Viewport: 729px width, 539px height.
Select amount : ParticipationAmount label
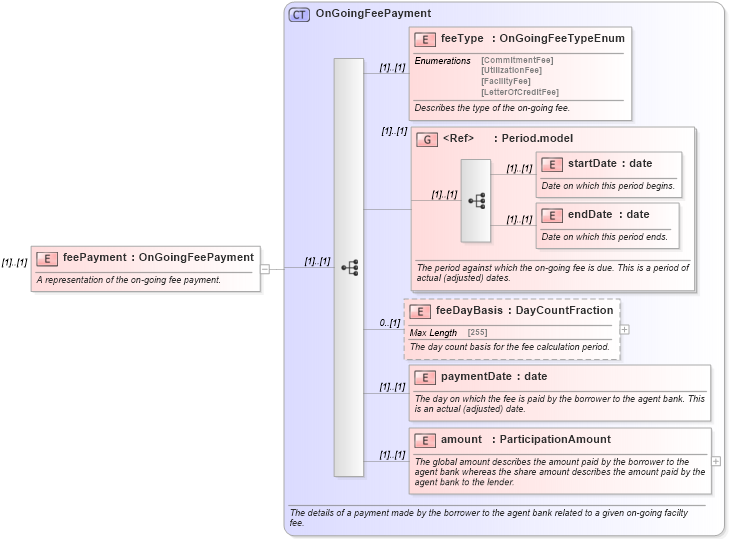526,439
